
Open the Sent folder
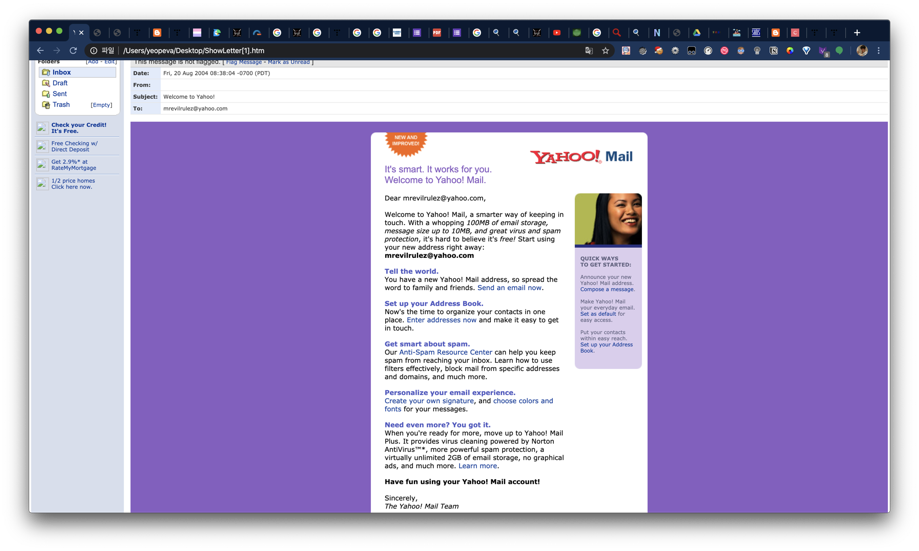point(59,93)
